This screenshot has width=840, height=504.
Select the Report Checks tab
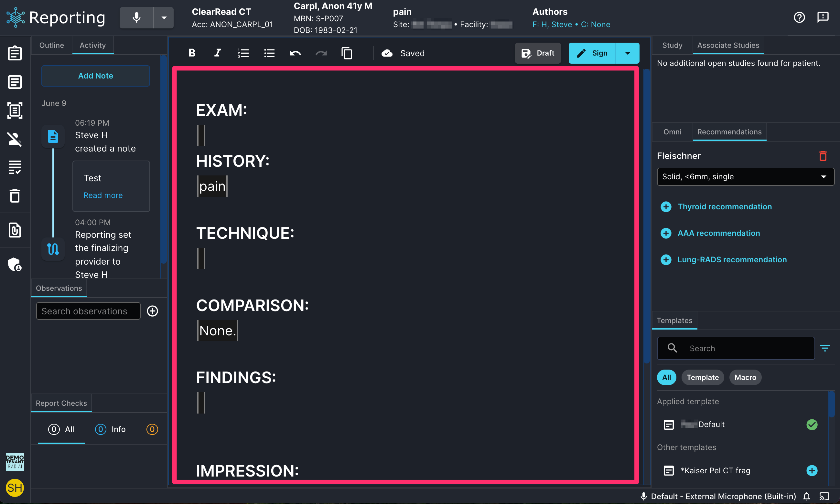coord(61,403)
